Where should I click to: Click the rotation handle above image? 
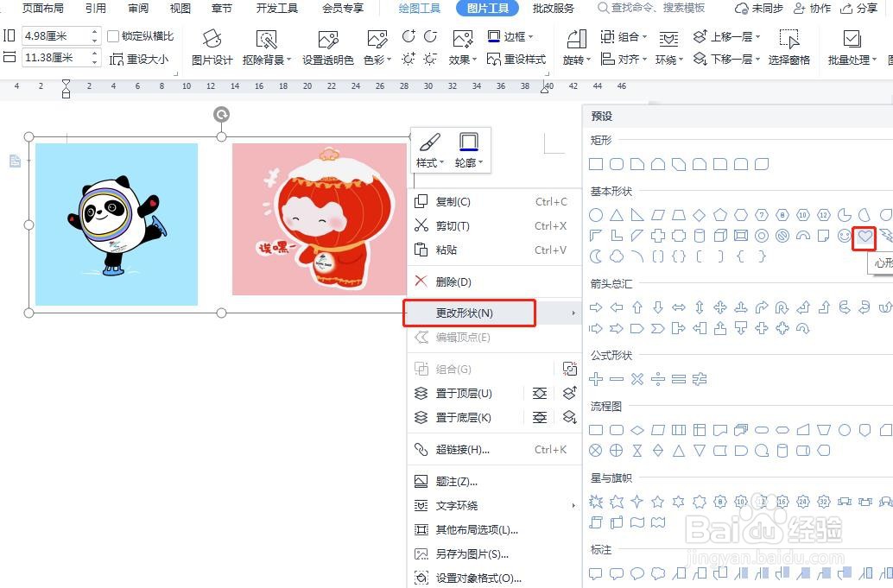(x=222, y=115)
